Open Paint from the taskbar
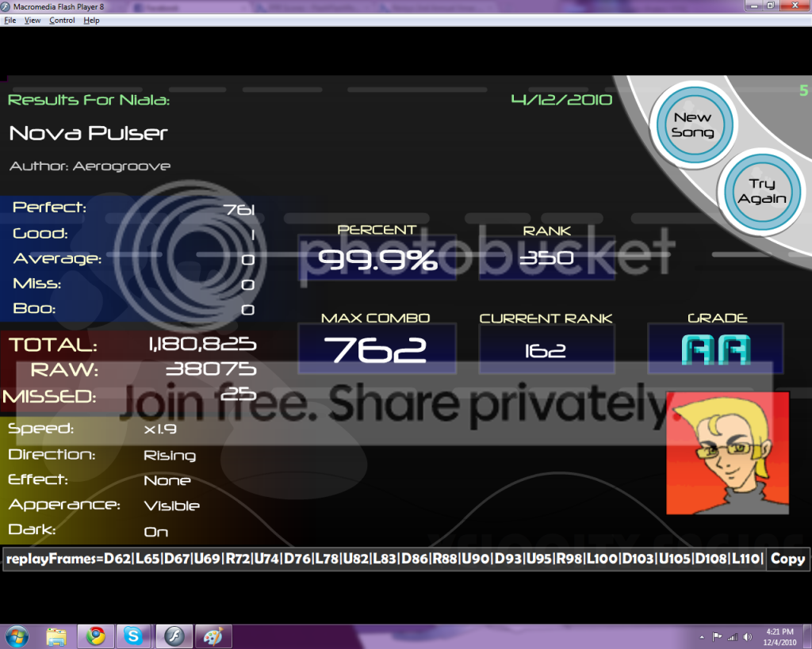 [x=213, y=636]
